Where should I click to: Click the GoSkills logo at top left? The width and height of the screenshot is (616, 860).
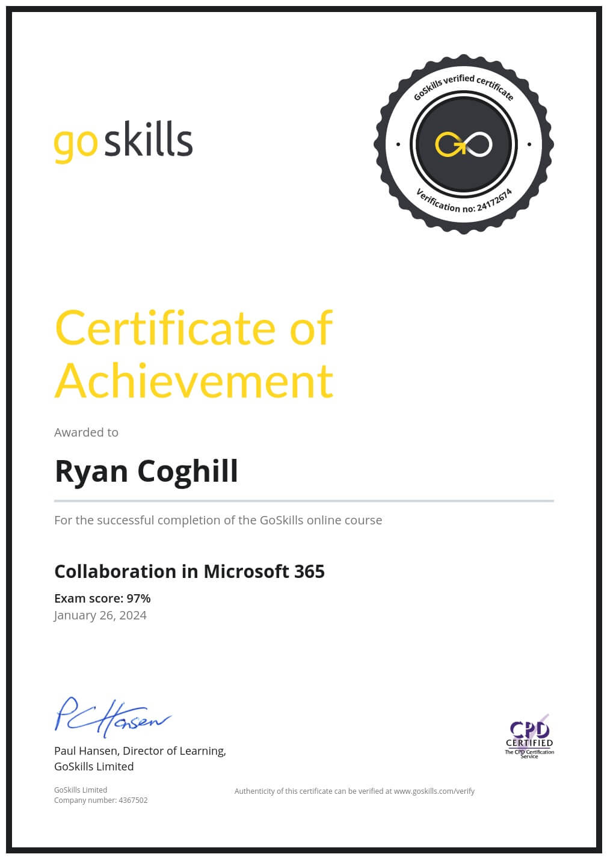click(123, 141)
